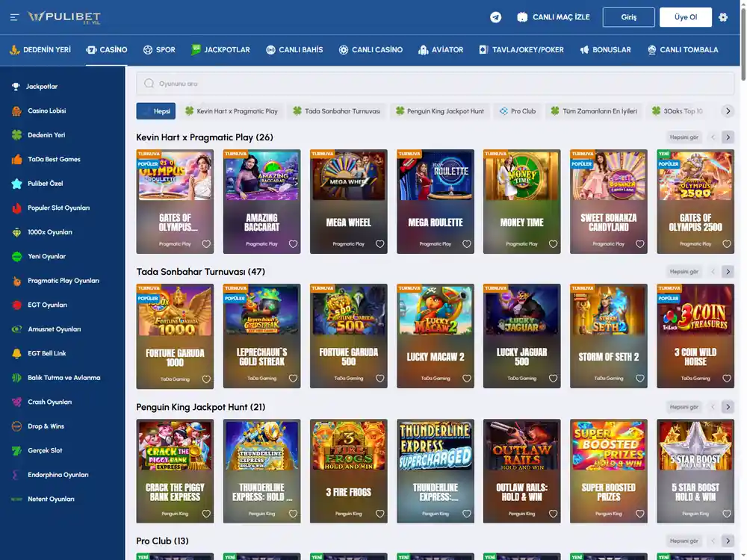
Task: Click the Giriş login button
Action: tap(628, 17)
